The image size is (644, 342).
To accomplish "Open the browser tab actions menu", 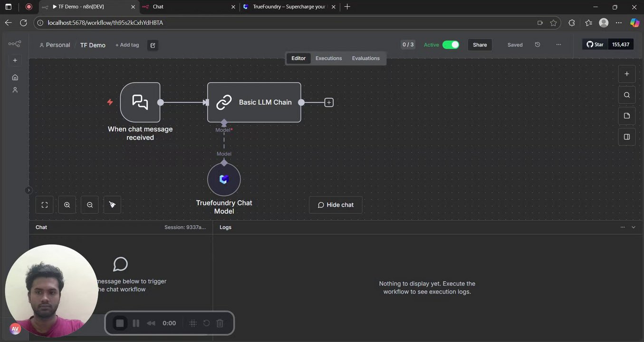I will tap(8, 7).
